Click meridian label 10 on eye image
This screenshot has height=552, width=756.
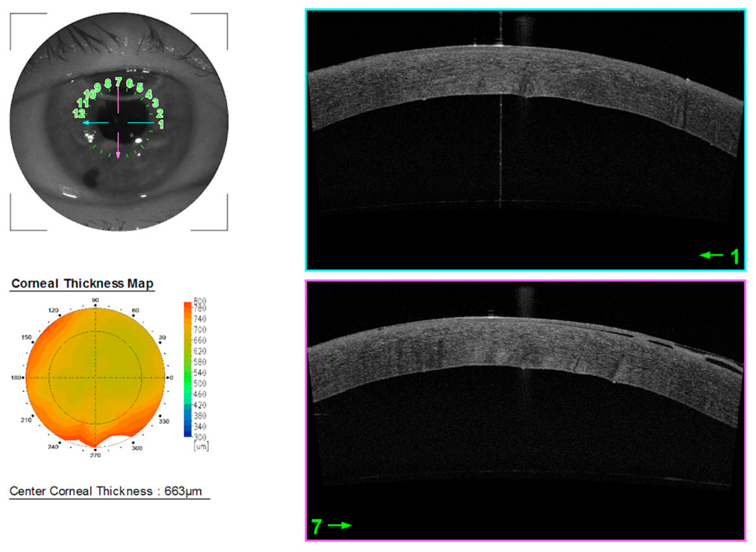(90, 94)
